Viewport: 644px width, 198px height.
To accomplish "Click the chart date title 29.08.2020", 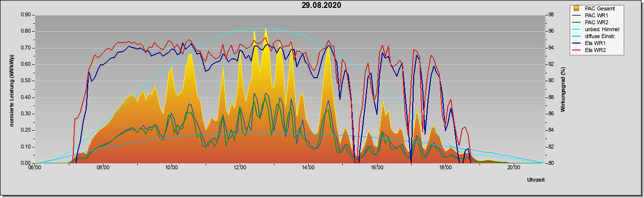I will click(322, 5).
